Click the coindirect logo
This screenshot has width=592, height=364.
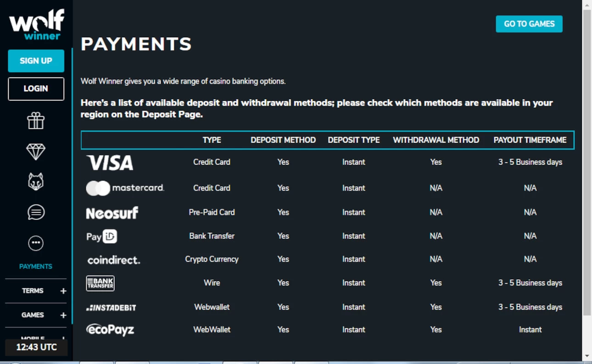[x=114, y=260]
